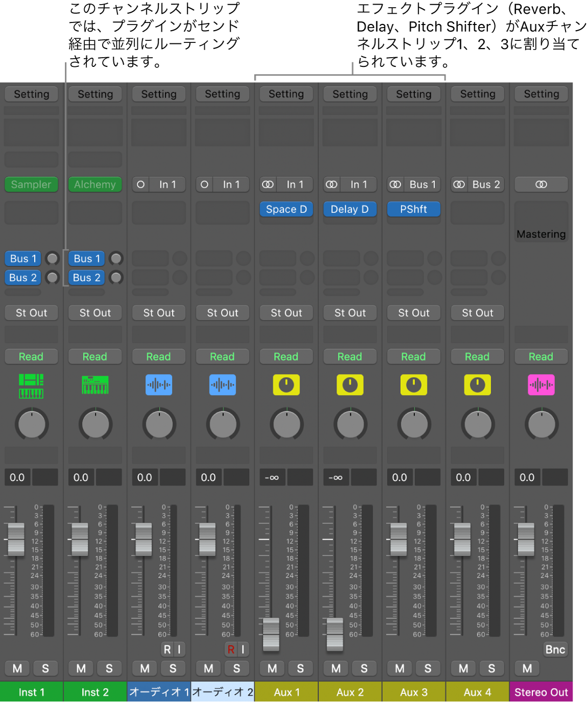Image resolution: width=588 pixels, height=702 pixels.
Task: Click the Aux 1 volume fader
Action: coord(271,633)
